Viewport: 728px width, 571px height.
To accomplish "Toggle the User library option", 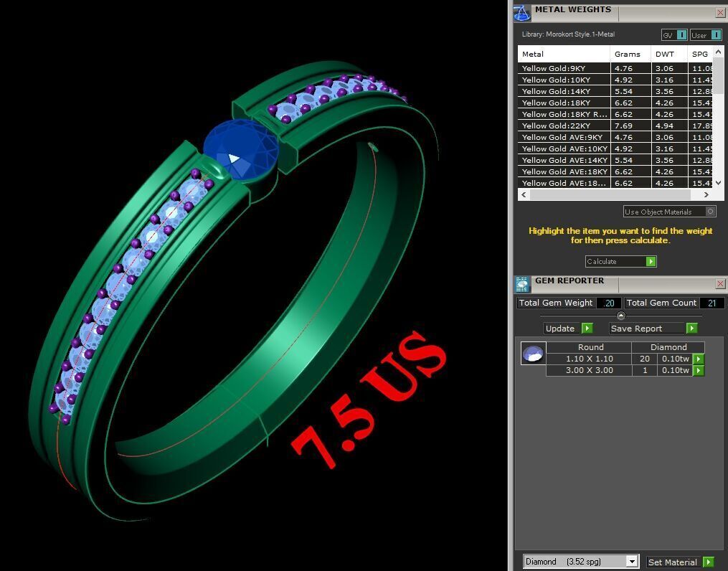I will (x=706, y=35).
